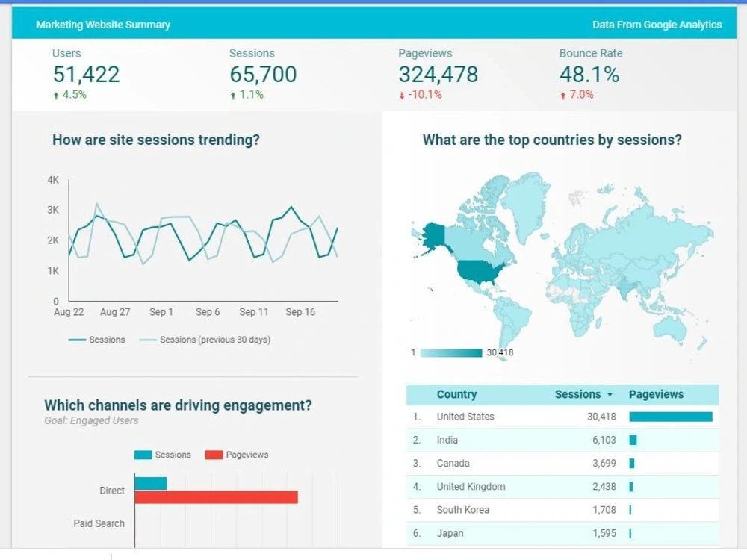Click the Users scorecard value 51,422

pos(86,74)
